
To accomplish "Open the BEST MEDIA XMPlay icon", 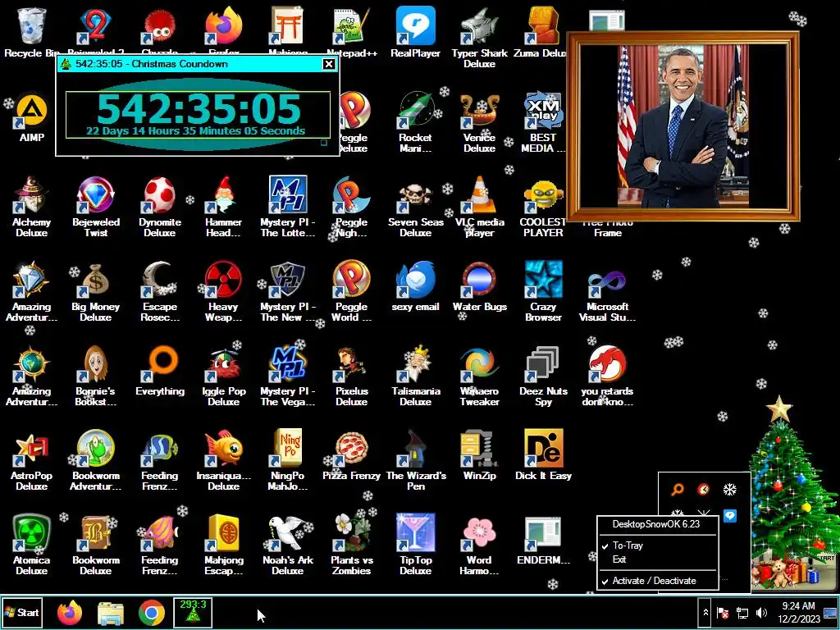I will [x=543, y=122].
